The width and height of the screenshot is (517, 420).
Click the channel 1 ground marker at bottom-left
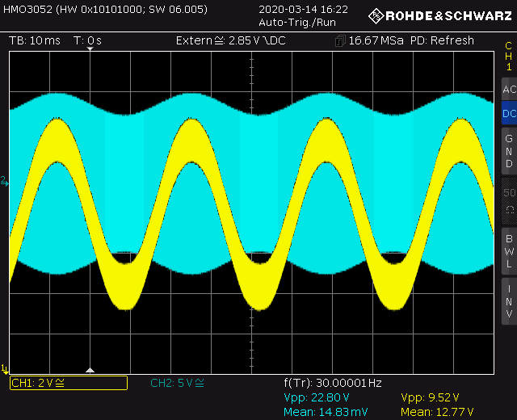(5, 369)
